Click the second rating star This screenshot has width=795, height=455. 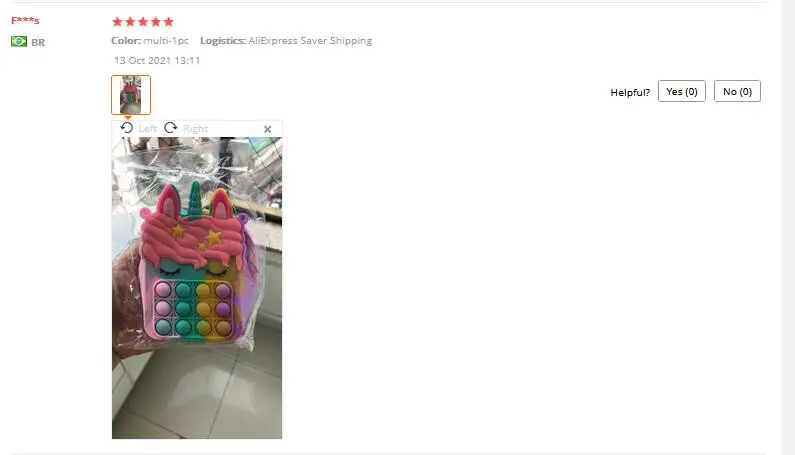click(x=130, y=21)
